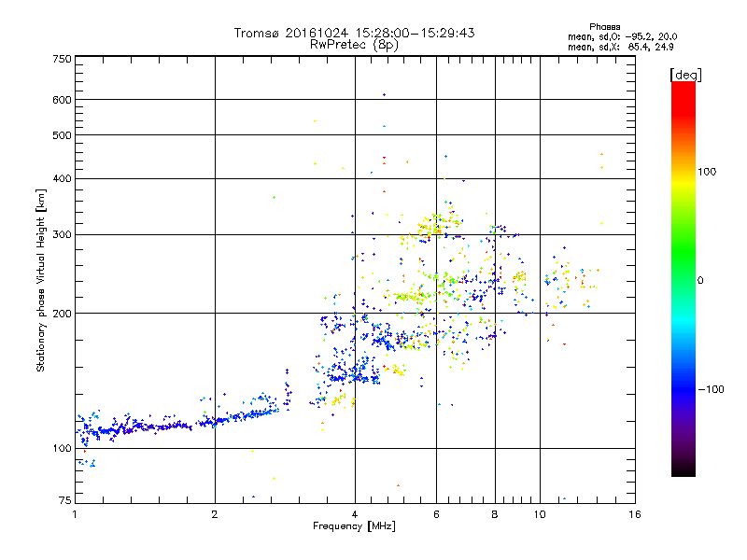Click the x-axis '10' tick label
The width and height of the screenshot is (747, 560).
click(540, 514)
